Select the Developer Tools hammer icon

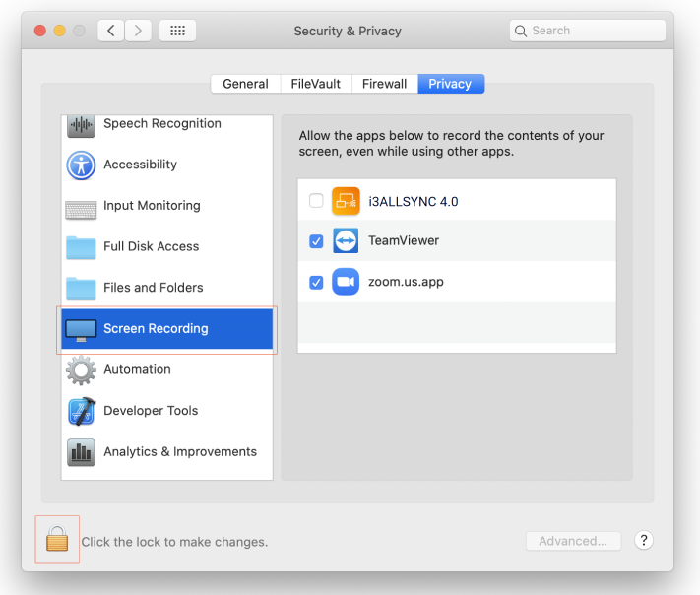81,412
